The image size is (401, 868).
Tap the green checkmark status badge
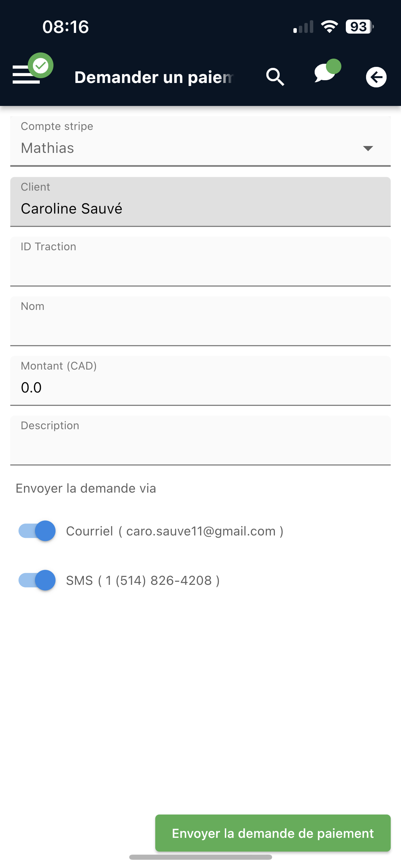click(41, 65)
